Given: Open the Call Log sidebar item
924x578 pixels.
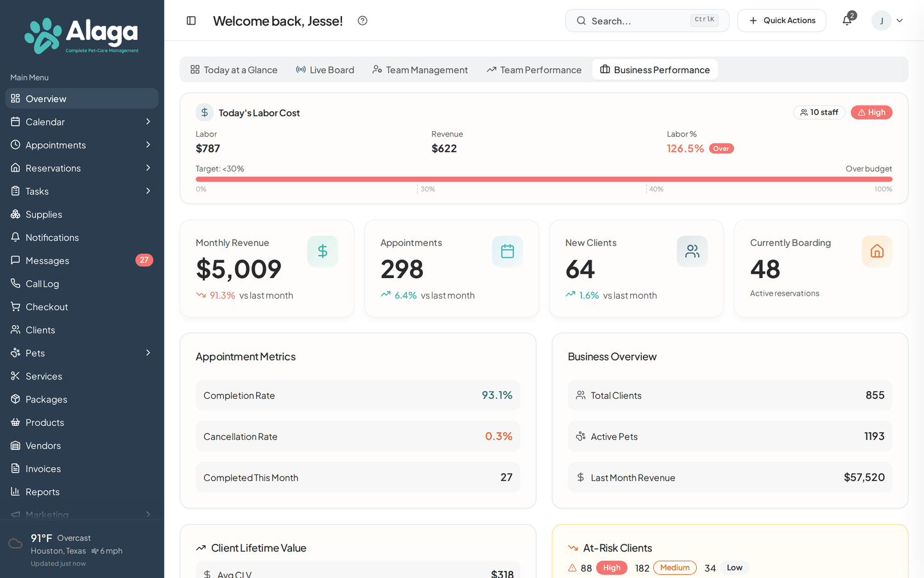Looking at the screenshot, I should [81, 284].
